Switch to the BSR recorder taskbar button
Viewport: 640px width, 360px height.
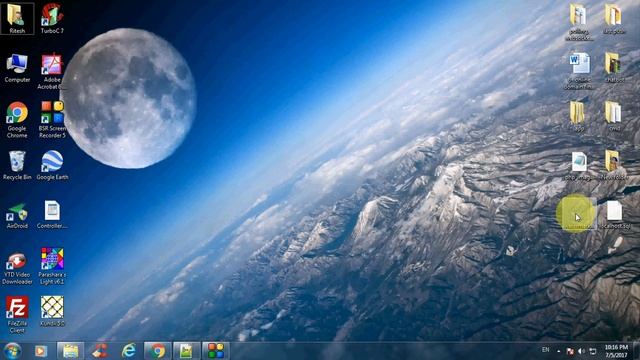[216, 351]
